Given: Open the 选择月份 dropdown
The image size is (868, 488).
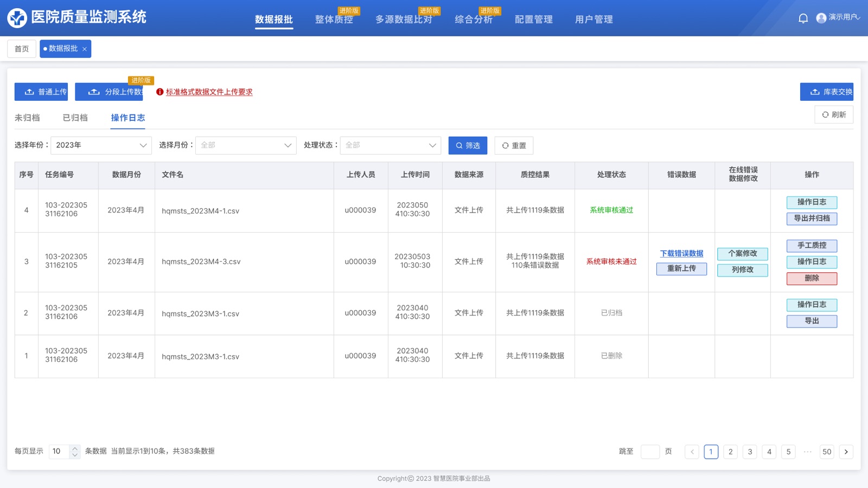Looking at the screenshot, I should tap(246, 145).
